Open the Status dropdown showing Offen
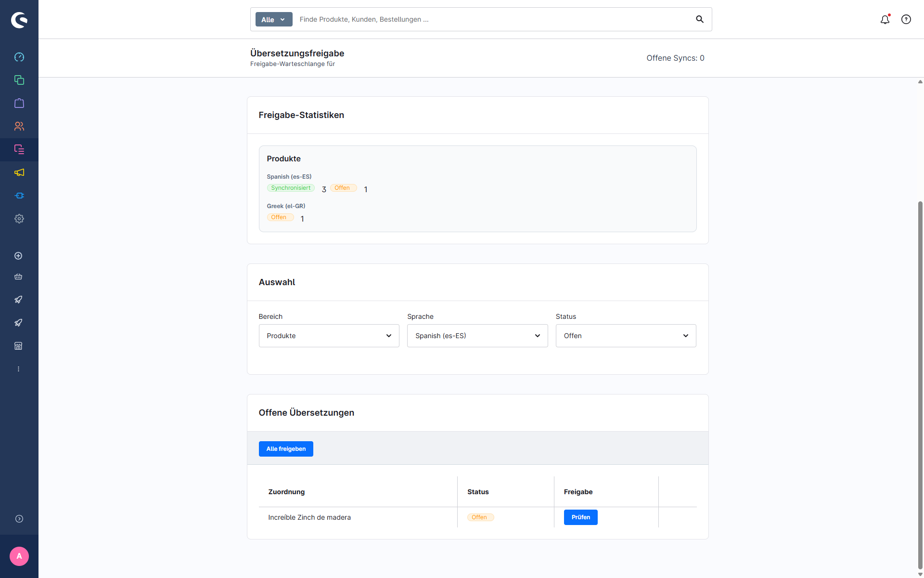924x578 pixels. click(x=626, y=336)
